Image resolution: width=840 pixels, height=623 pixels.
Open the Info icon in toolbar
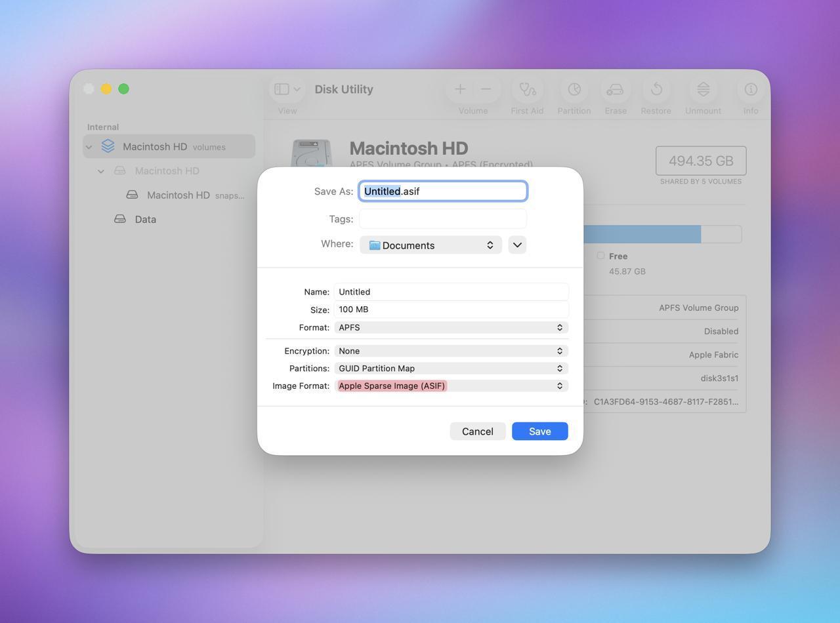click(x=751, y=89)
